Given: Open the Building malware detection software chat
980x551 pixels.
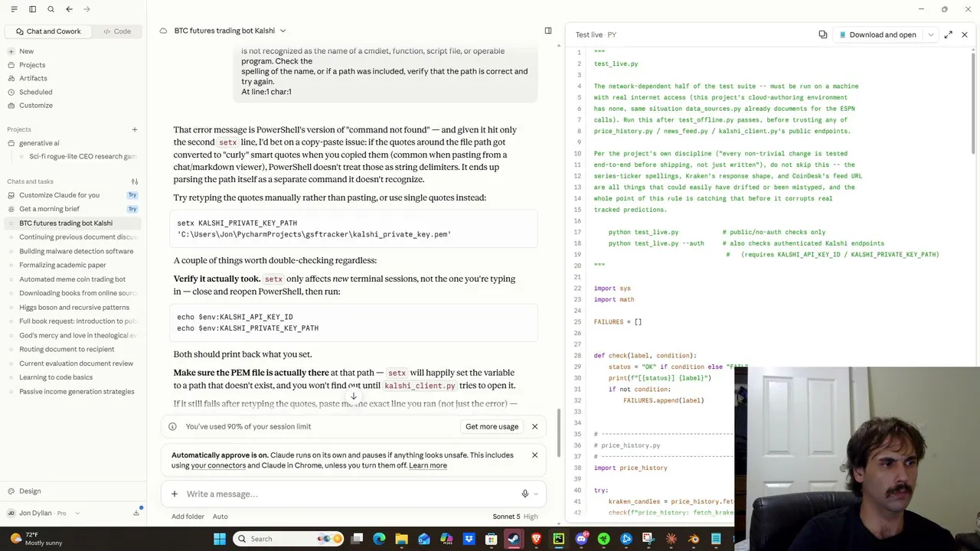Looking at the screenshot, I should pyautogui.click(x=77, y=251).
